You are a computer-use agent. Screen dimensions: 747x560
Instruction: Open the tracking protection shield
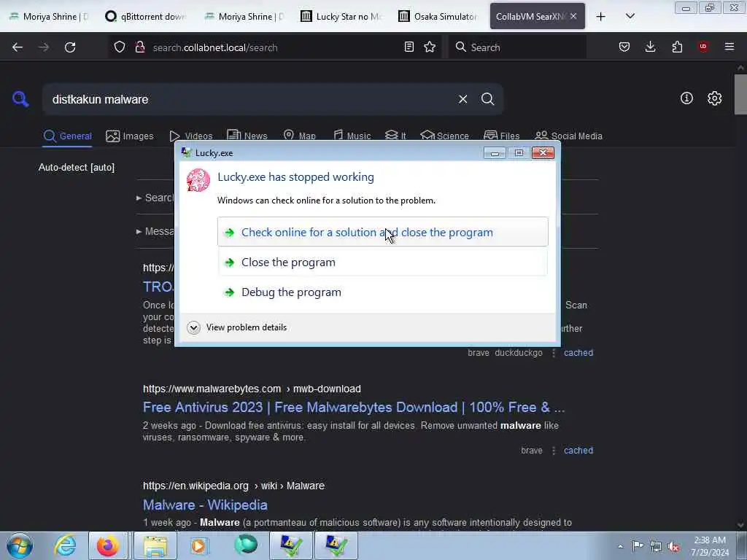tap(120, 47)
